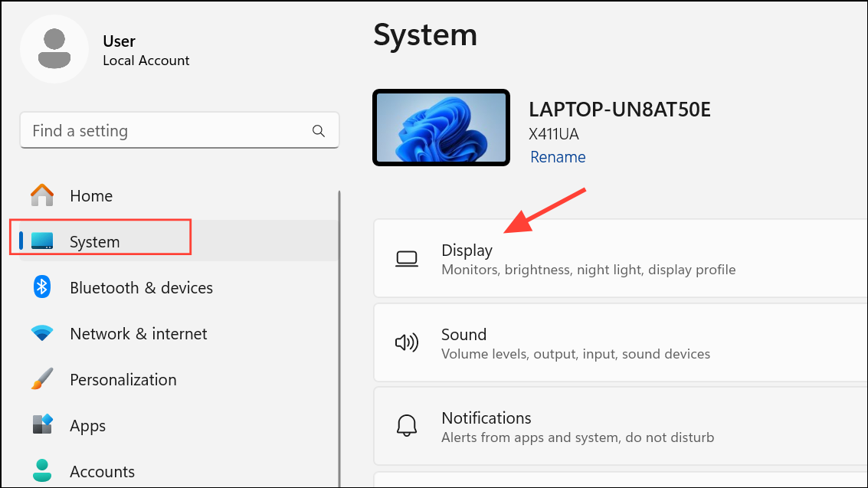Rename the laptop via Rename link
The width and height of the screenshot is (868, 488).
pyautogui.click(x=558, y=157)
